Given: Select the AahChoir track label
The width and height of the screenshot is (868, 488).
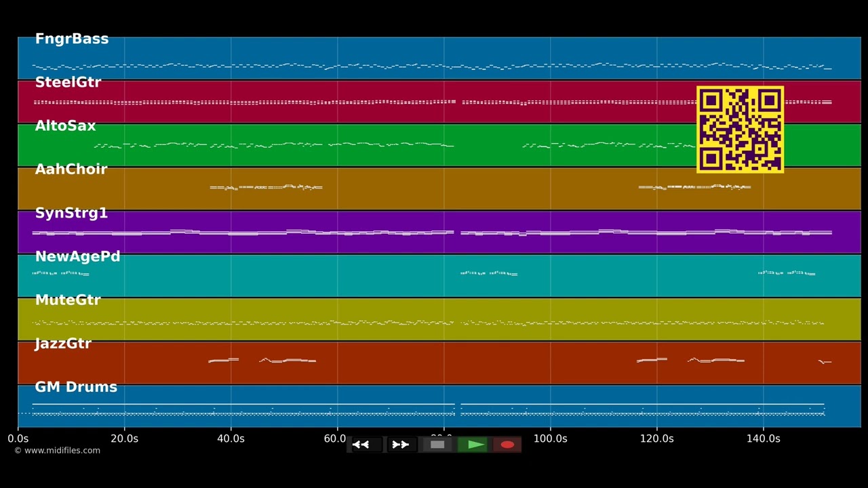Looking at the screenshot, I should [71, 169].
